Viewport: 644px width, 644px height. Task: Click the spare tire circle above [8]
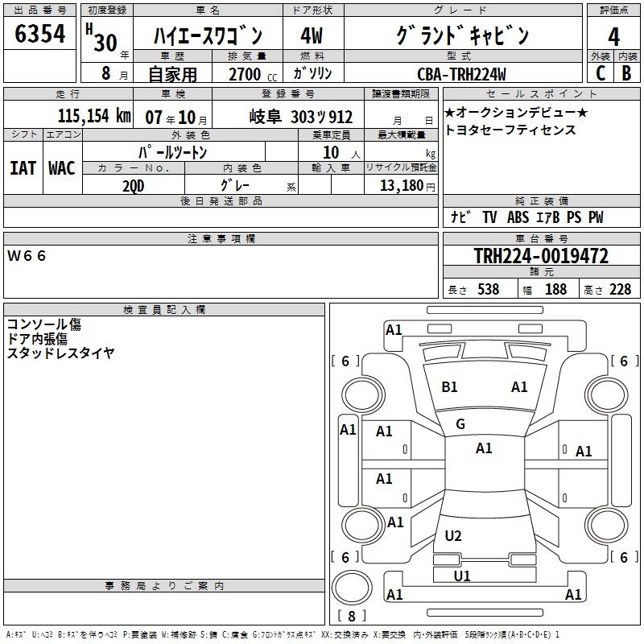352,588
